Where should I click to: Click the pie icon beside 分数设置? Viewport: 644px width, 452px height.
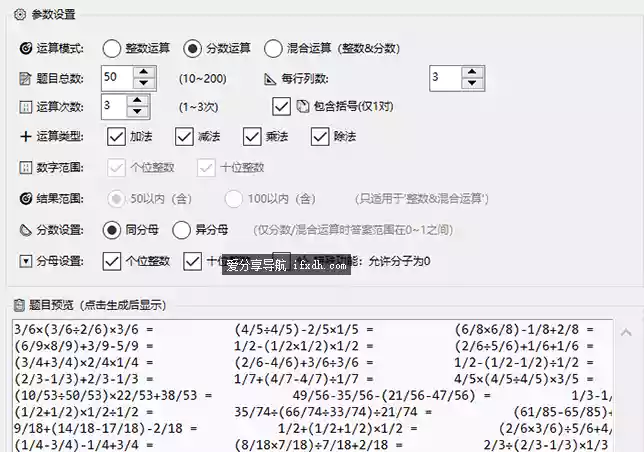point(25,230)
